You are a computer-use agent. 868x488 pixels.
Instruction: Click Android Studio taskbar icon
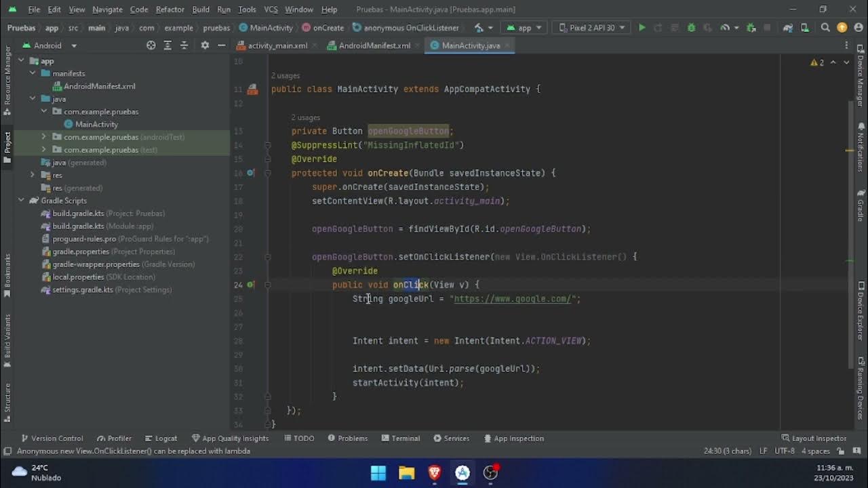pos(462,472)
